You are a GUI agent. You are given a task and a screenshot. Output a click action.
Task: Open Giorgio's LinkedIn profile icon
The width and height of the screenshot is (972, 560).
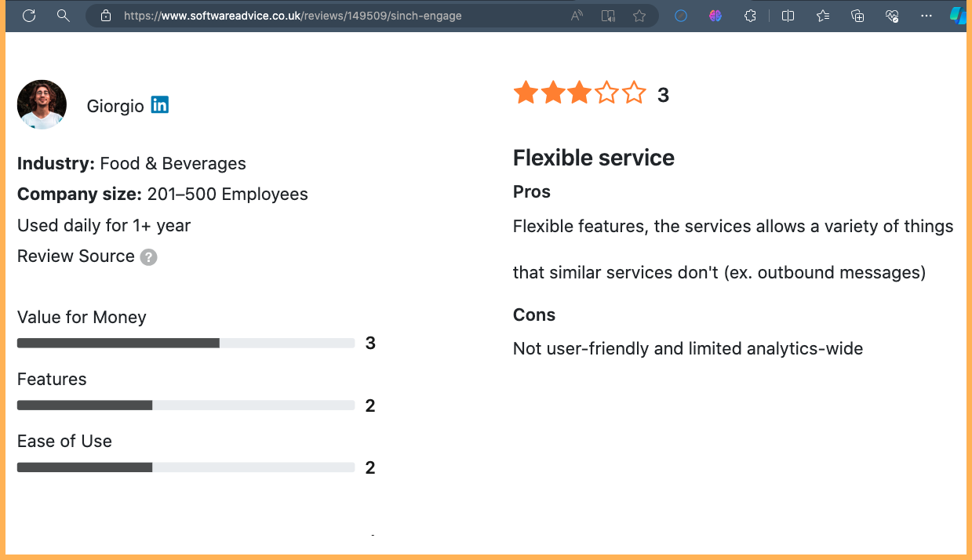pyautogui.click(x=160, y=104)
